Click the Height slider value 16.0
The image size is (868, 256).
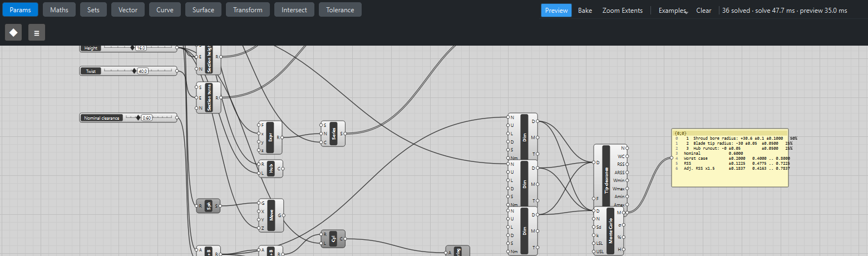pos(141,48)
